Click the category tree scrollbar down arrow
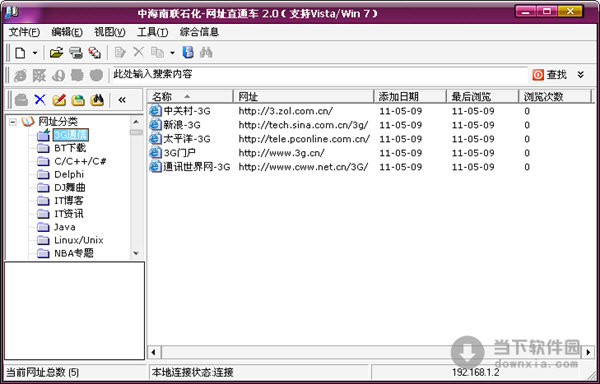This screenshot has height=384, width=600. tap(136, 253)
